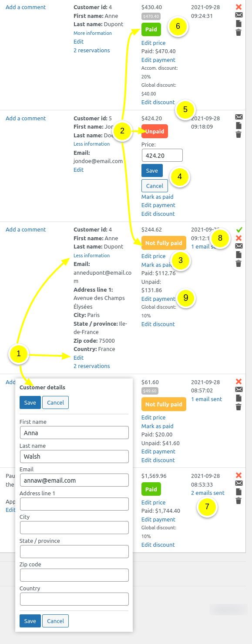Collapse Less information on the Anne Dupont $244.62 record
Screen dimensions: 252x644
click(91, 255)
